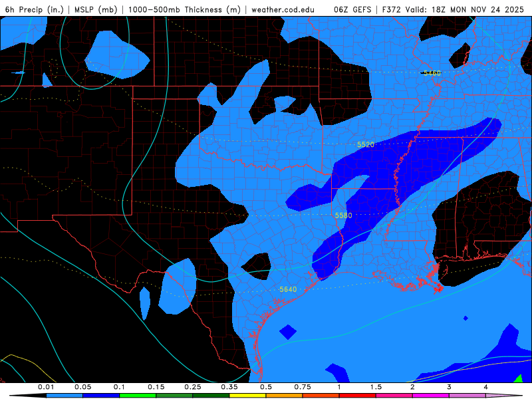Click the 0.1 legend value
The height and width of the screenshot is (399, 532).
point(120,387)
